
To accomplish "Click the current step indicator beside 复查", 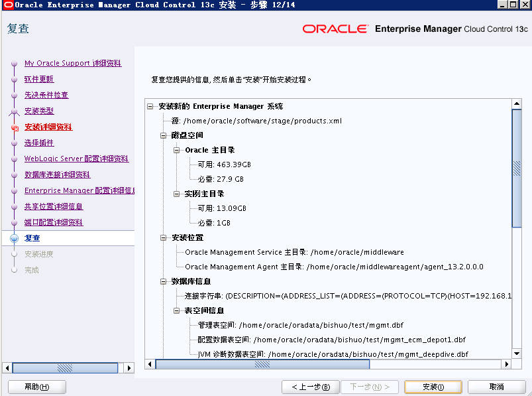I will point(14,237).
